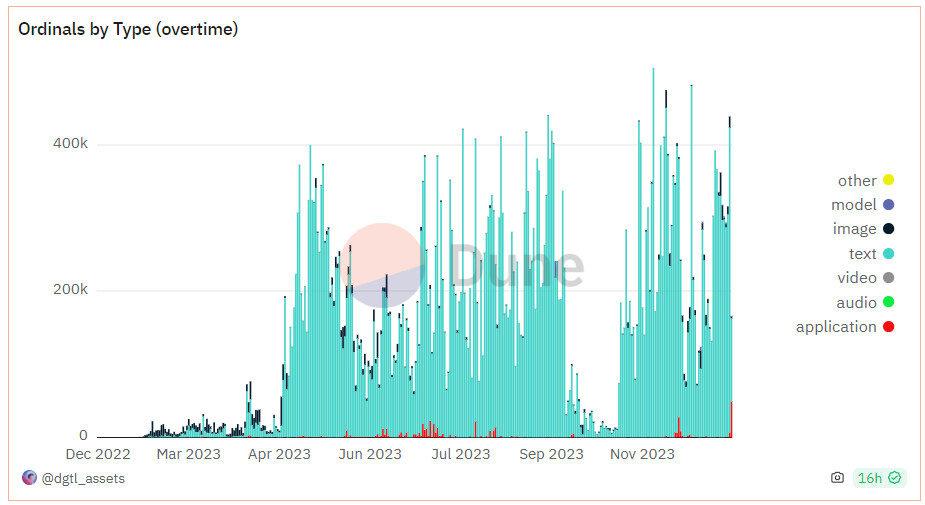Toggle the 'model' series purple legend dot
Viewport: 925px width, 505px height.
coord(888,205)
